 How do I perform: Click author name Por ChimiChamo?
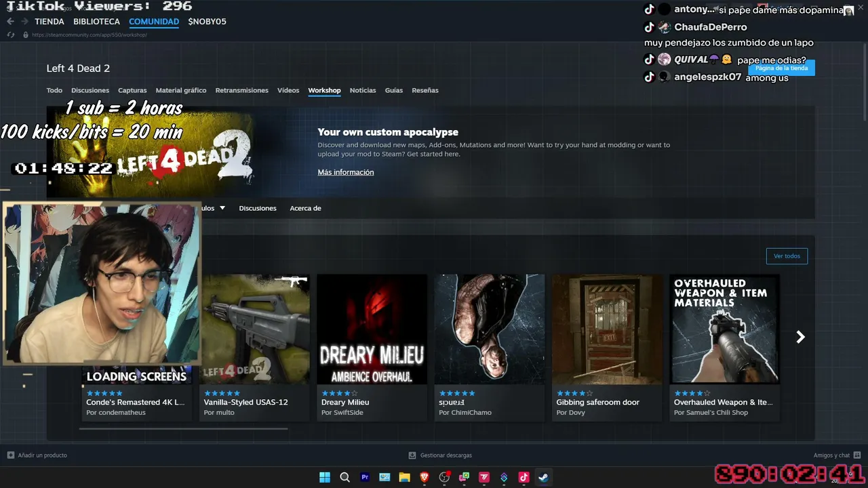[x=465, y=412]
